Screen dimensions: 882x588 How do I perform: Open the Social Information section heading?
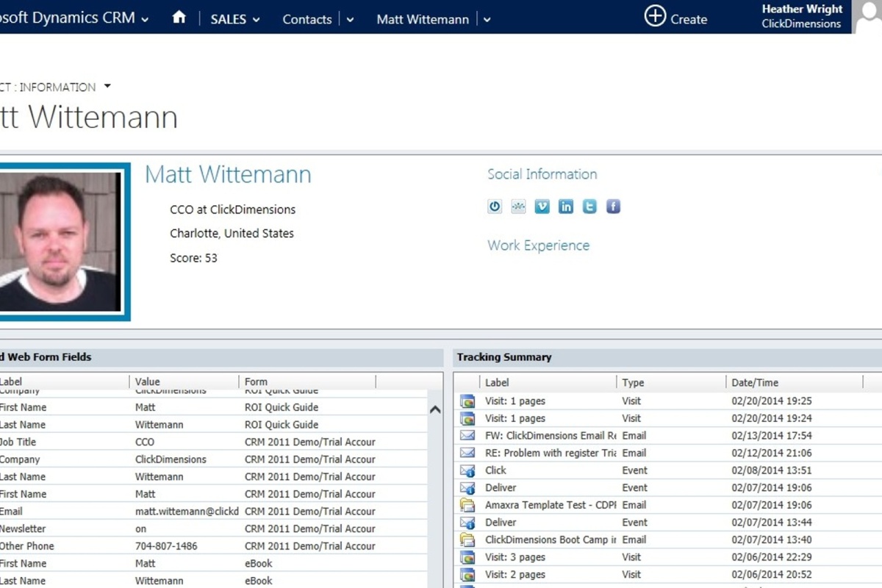[542, 174]
